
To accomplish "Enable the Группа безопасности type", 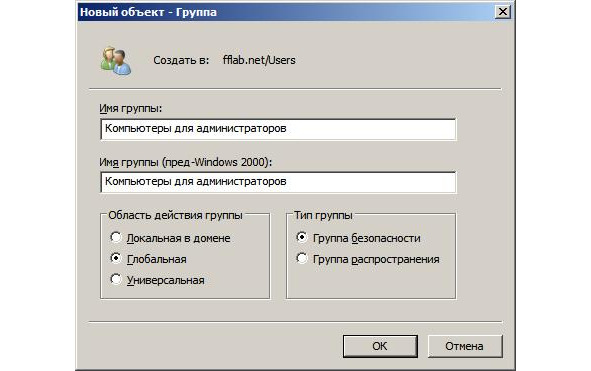I will pos(302,238).
